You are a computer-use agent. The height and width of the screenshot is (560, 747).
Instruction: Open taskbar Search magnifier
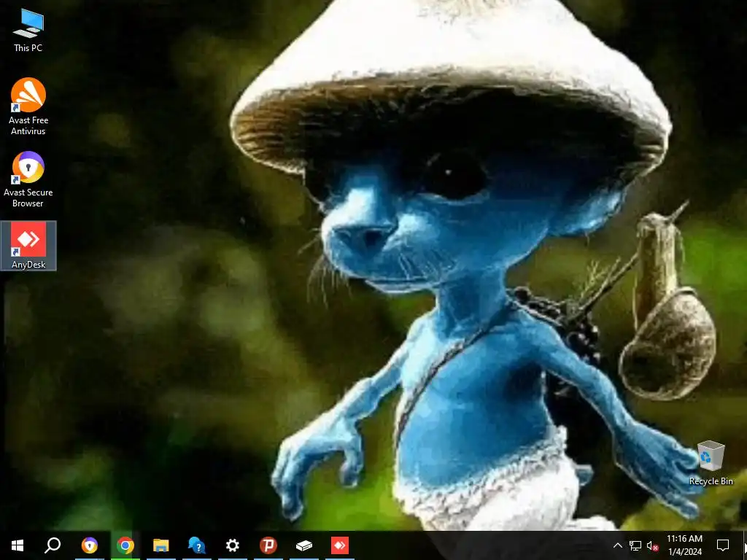(53, 545)
